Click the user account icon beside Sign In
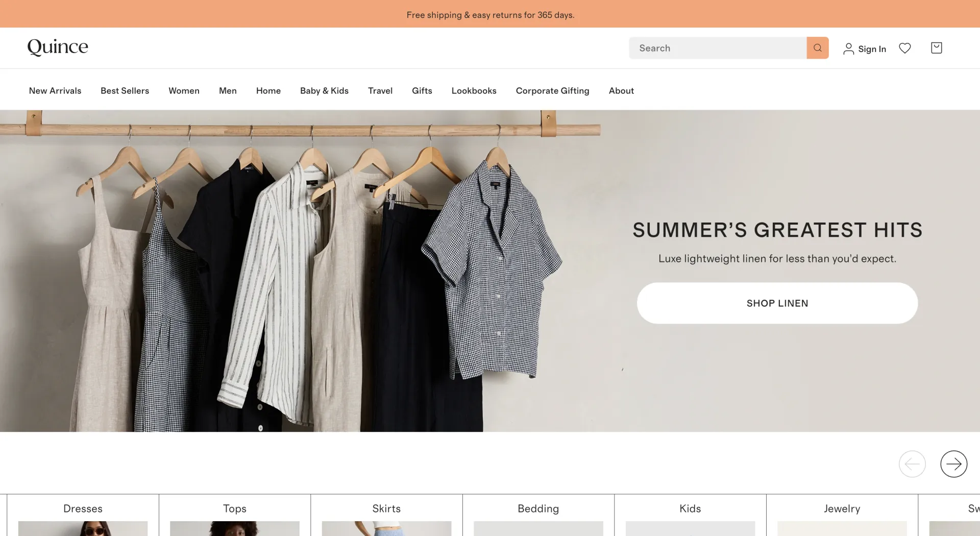 (848, 48)
